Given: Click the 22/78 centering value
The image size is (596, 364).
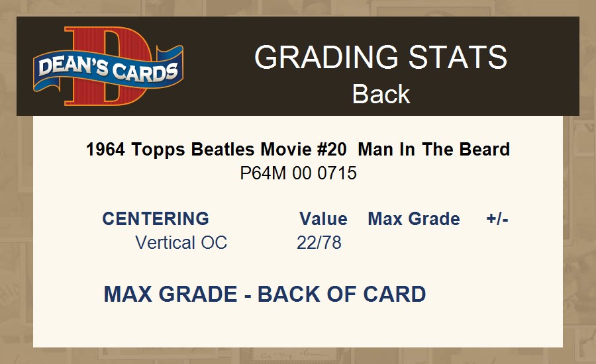Looking at the screenshot, I should pos(319,242).
